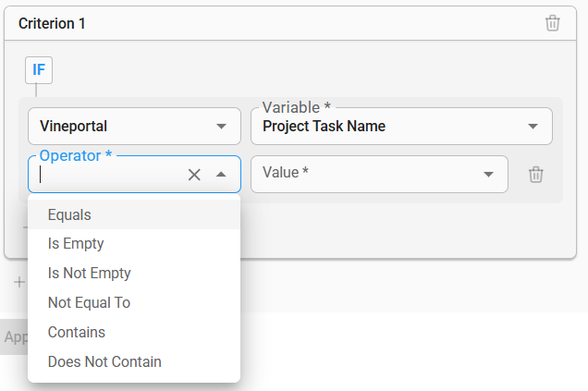Click the Value field placeholder text
Viewport: 588px width, 391px height.
pyautogui.click(x=286, y=173)
